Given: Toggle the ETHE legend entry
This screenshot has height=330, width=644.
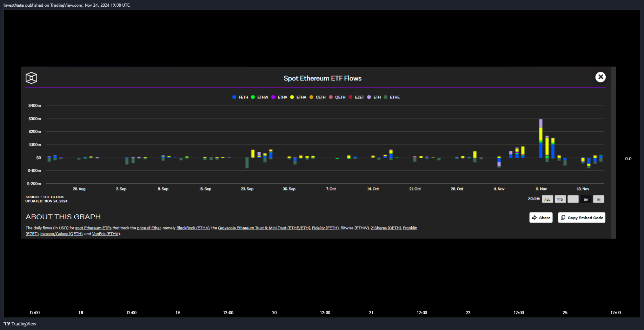Looking at the screenshot, I should click(392, 97).
